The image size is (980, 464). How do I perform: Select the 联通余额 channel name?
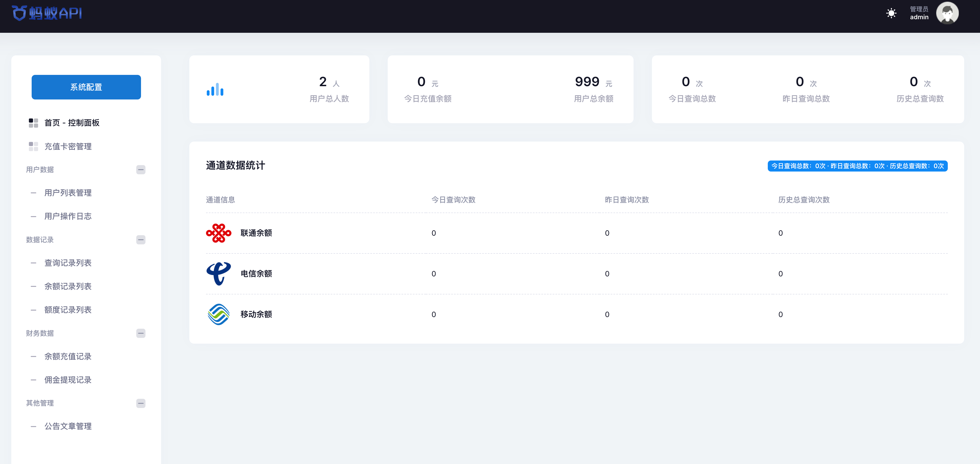256,233
